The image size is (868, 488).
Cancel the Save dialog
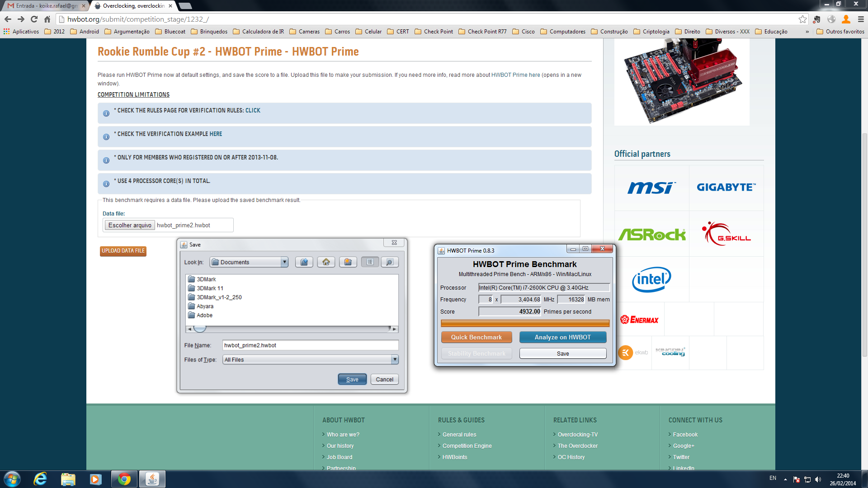point(384,380)
